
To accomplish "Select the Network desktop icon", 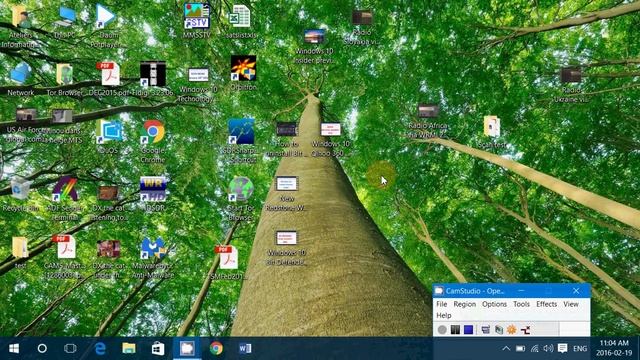I will pyautogui.click(x=20, y=79).
